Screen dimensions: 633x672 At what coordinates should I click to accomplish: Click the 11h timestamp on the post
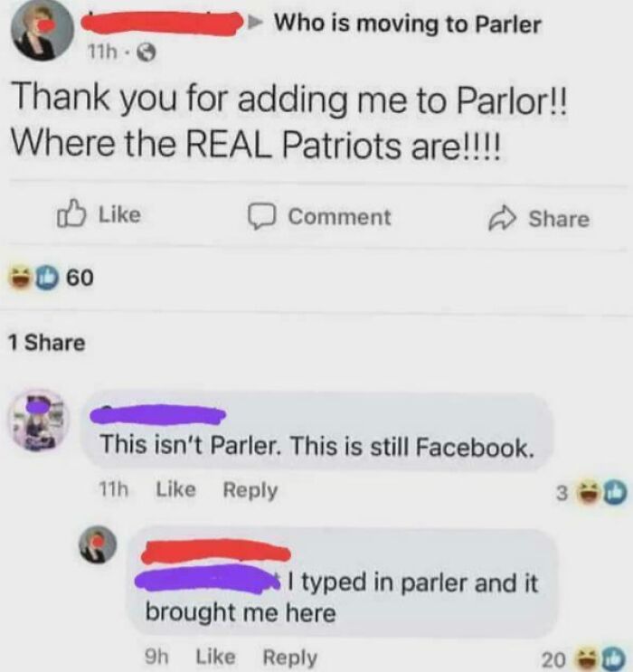tap(102, 52)
